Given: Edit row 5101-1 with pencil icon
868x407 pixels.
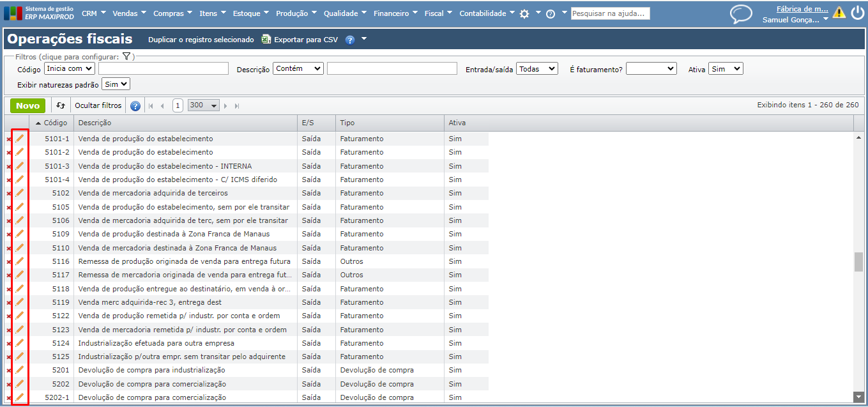Looking at the screenshot, I should pos(20,139).
